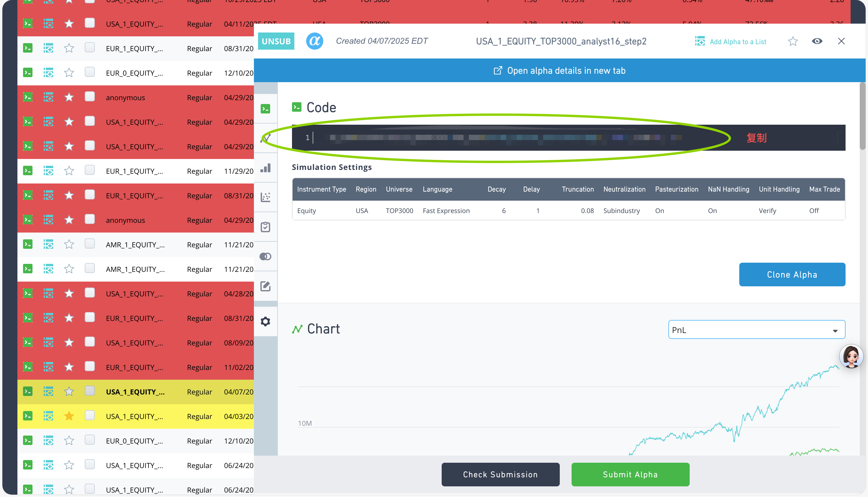
Task: Check the box for highlighted USA_1_EQUITY row
Action: pyautogui.click(x=90, y=391)
